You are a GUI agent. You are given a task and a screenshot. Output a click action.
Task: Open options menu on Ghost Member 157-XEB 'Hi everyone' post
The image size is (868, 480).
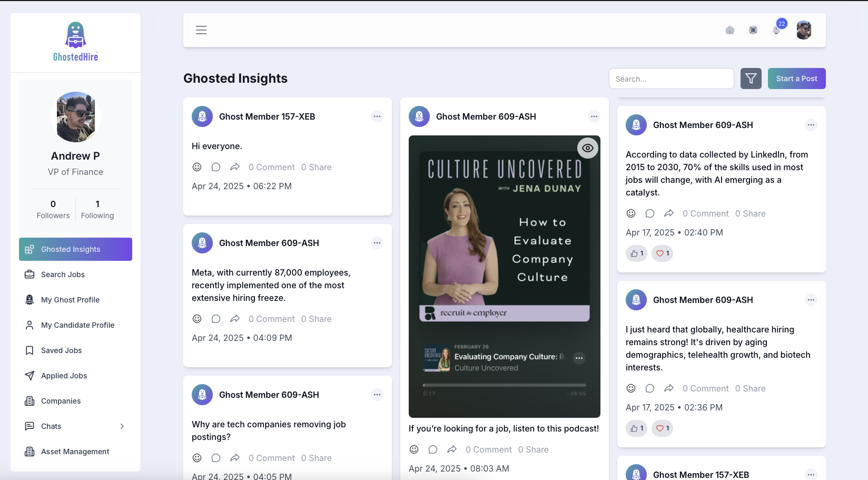[x=377, y=116]
